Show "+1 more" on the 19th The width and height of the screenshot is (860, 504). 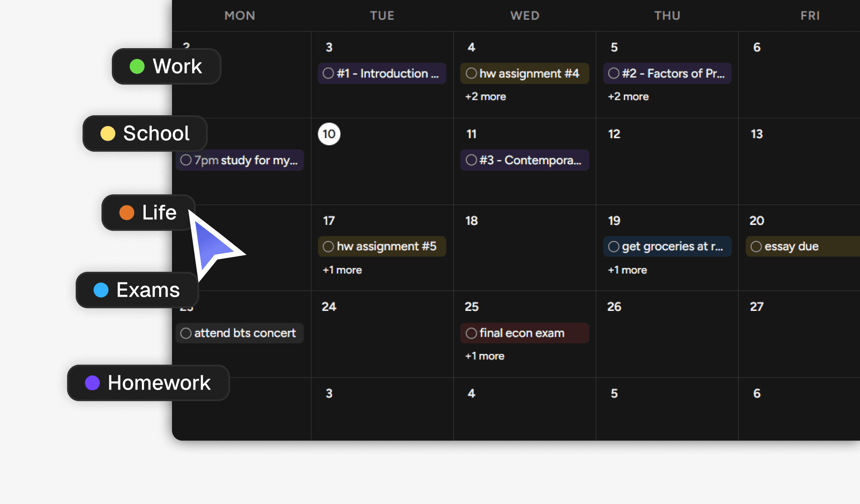pyautogui.click(x=627, y=270)
